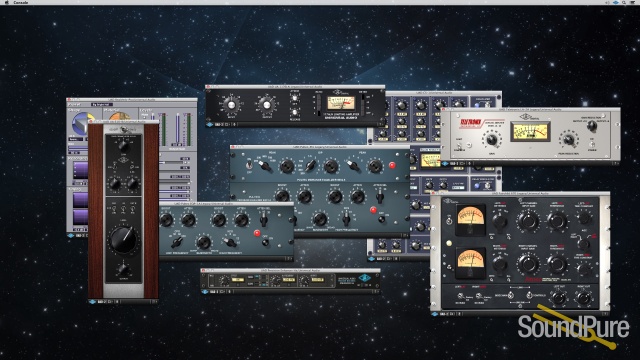Click the Left Out knob on the Fairchild 670
This screenshot has height=360, width=640.
(558, 298)
